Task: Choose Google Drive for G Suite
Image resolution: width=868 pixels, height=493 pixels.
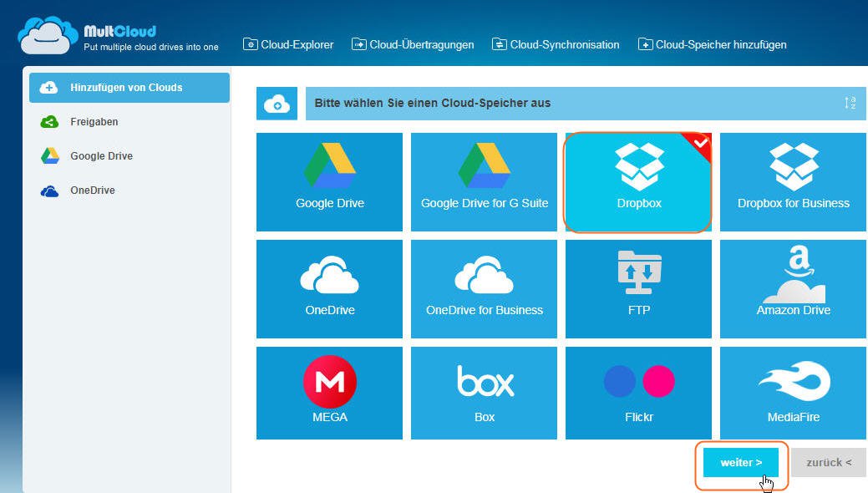Action: point(484,182)
